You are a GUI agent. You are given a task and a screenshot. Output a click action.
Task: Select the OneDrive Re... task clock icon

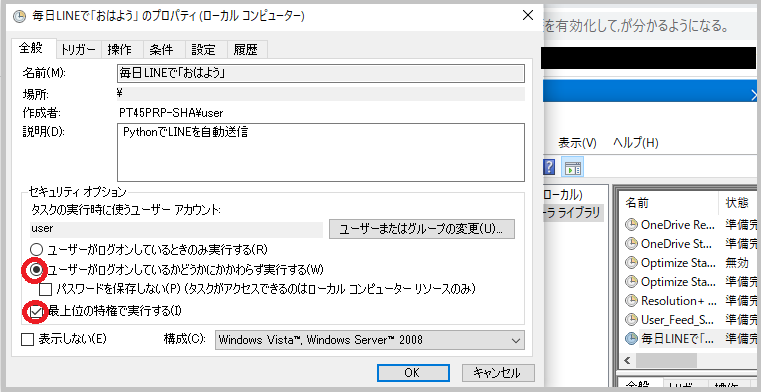(x=631, y=225)
